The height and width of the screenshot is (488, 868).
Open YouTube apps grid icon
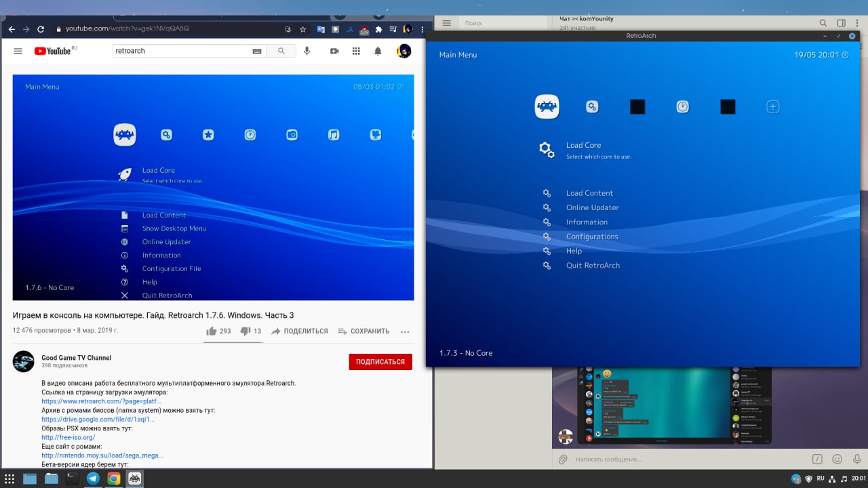click(356, 51)
